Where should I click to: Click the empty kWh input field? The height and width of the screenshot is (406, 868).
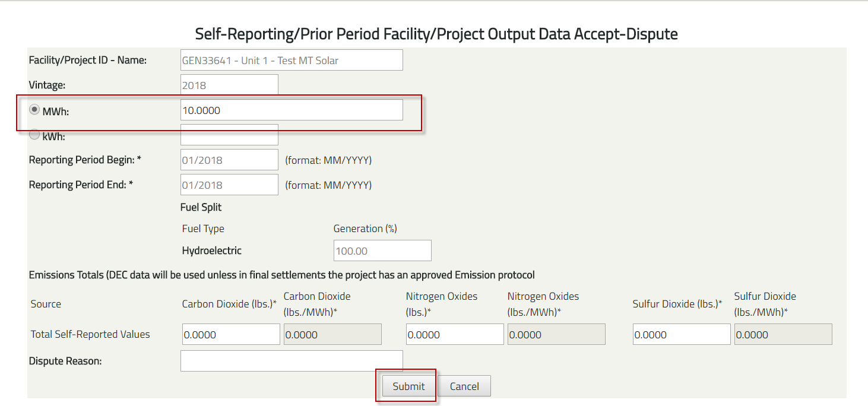[229, 135]
